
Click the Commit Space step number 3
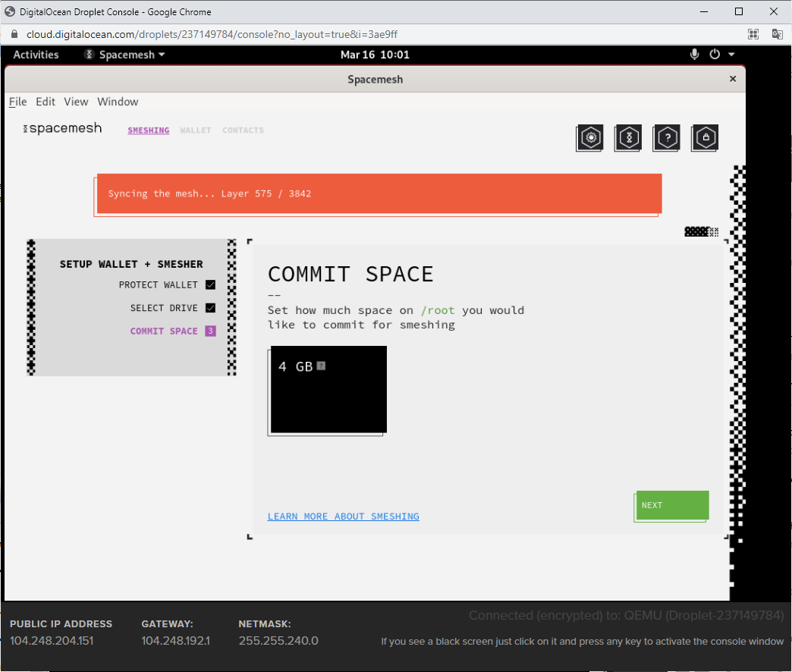[211, 331]
